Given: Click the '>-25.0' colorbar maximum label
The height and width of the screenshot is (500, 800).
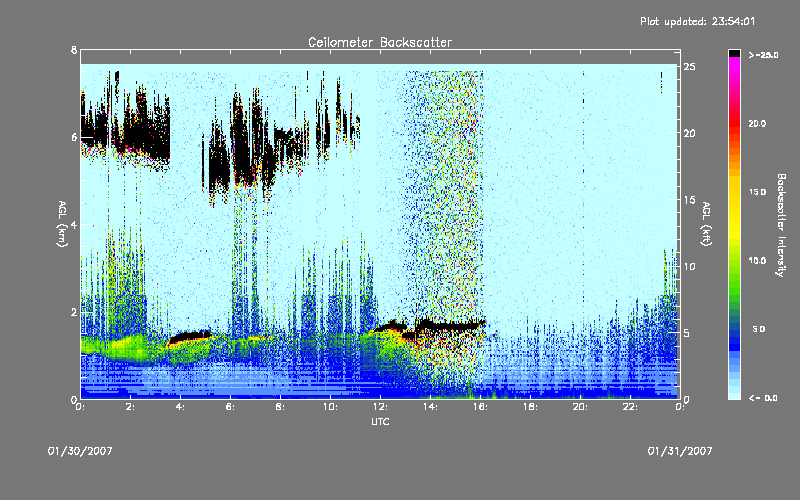Looking at the screenshot, I should click(x=763, y=55).
